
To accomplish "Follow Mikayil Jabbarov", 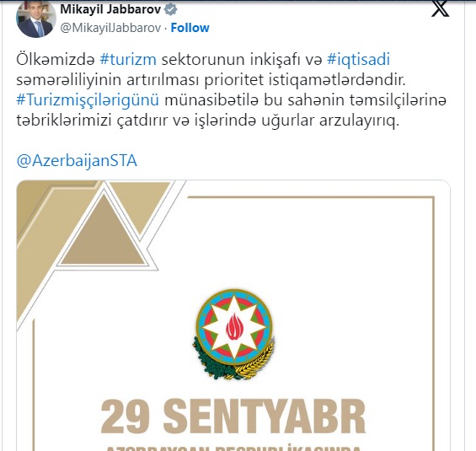I will tap(190, 28).
